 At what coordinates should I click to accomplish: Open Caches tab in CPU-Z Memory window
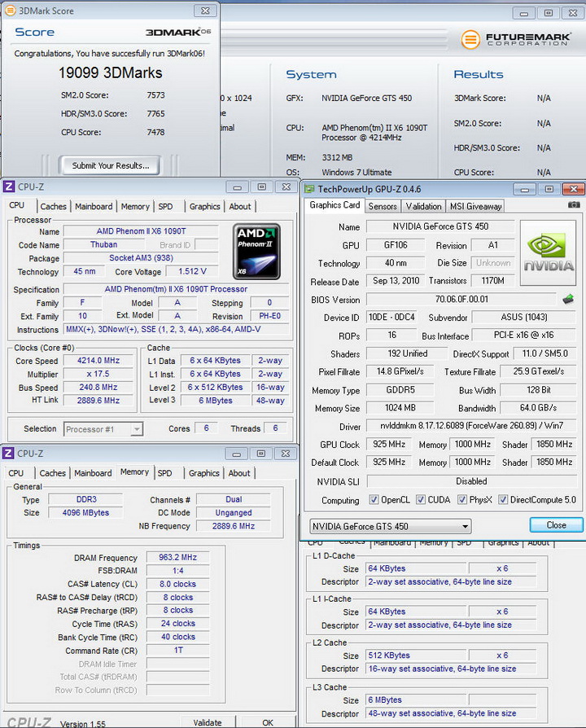[52, 473]
